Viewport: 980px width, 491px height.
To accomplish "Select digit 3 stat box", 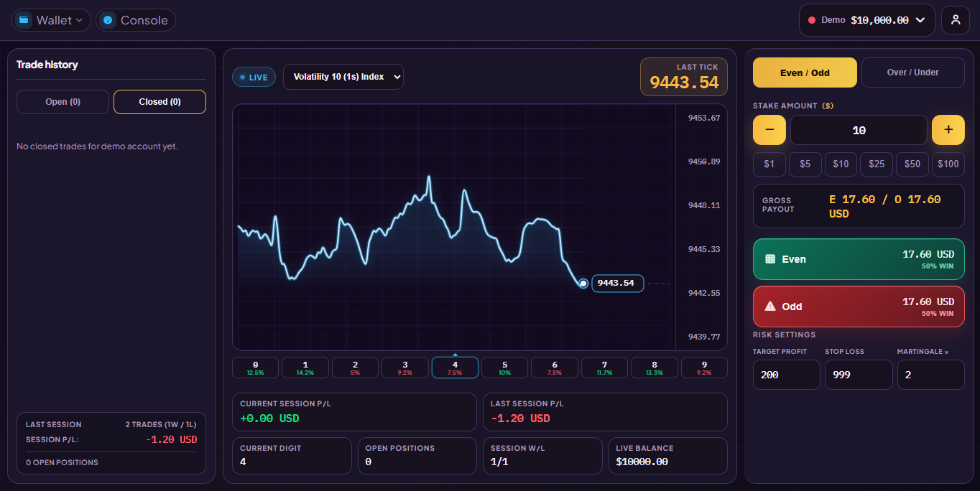I will click(405, 368).
